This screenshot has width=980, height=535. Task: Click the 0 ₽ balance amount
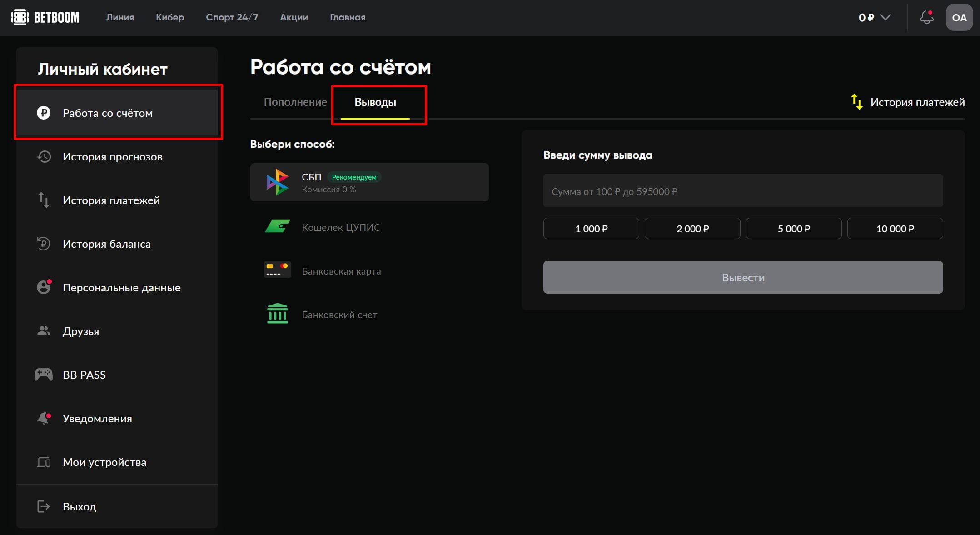(x=866, y=17)
